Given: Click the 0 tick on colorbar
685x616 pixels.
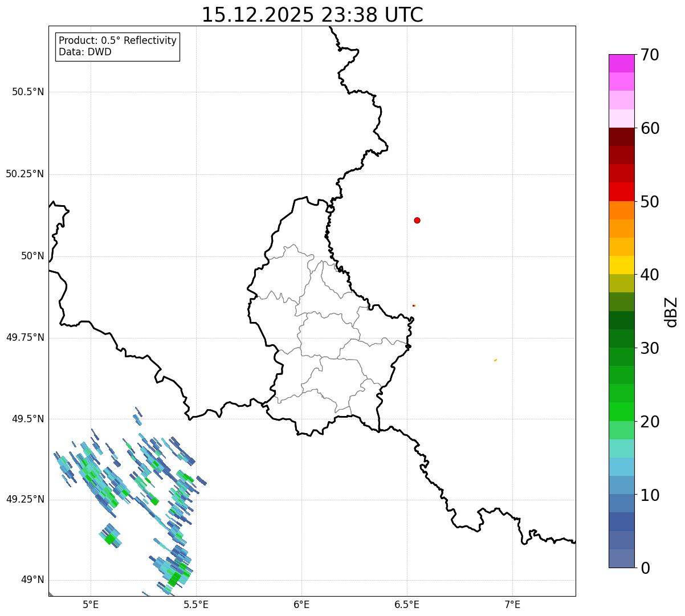Looking at the screenshot, I should [645, 568].
